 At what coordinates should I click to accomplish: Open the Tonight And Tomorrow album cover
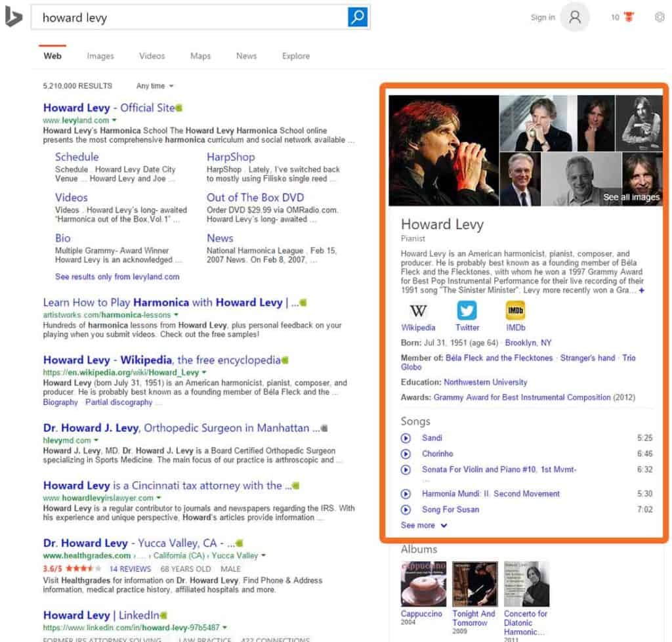[x=475, y=584]
